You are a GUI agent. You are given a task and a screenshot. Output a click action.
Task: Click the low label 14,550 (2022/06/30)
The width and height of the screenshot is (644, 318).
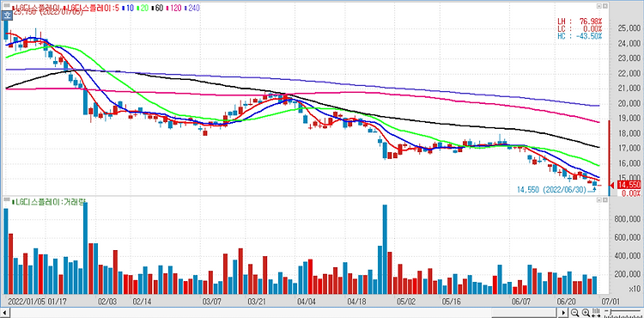(x=551, y=191)
